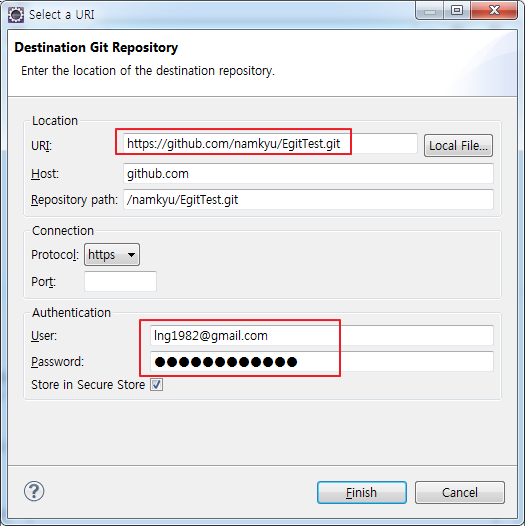
Task: Expand the Protocol combo box arrow
Action: pos(132,255)
